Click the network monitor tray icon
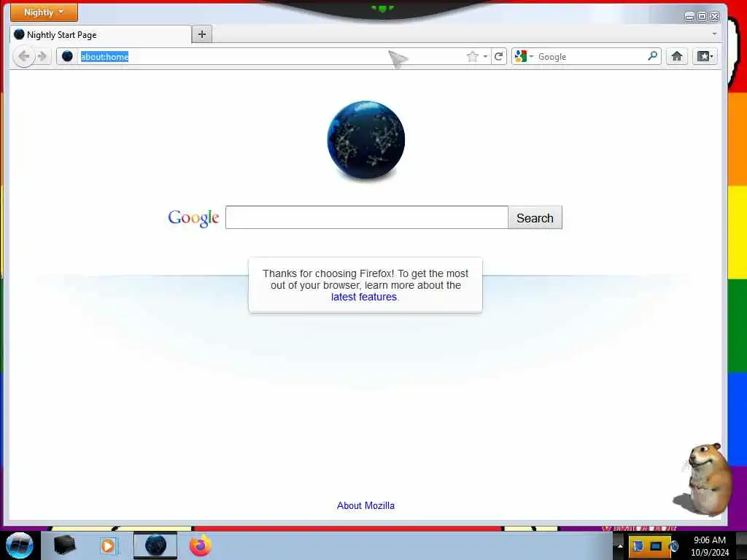The height and width of the screenshot is (560, 747). (656, 546)
